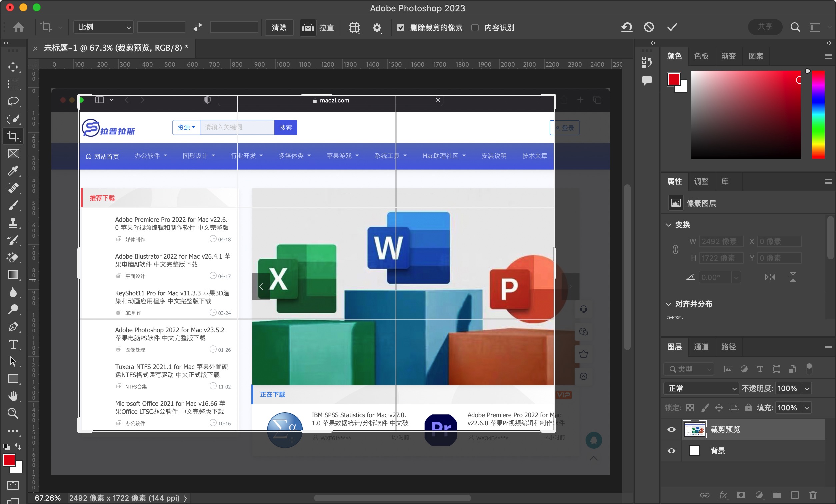Viewport: 836px width, 504px height.
Task: Click the 清除 button
Action: (x=279, y=27)
